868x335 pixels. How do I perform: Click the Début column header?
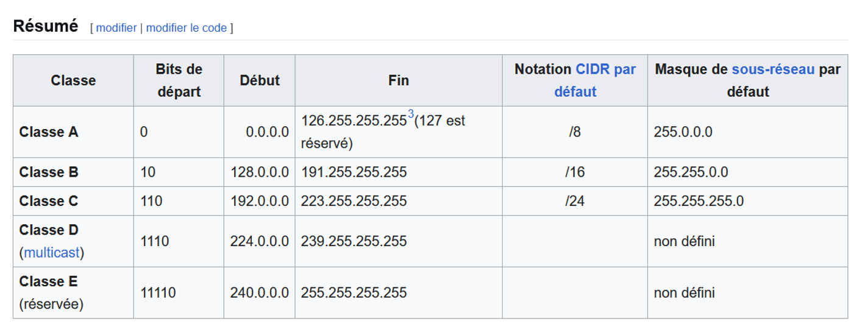coord(260,80)
